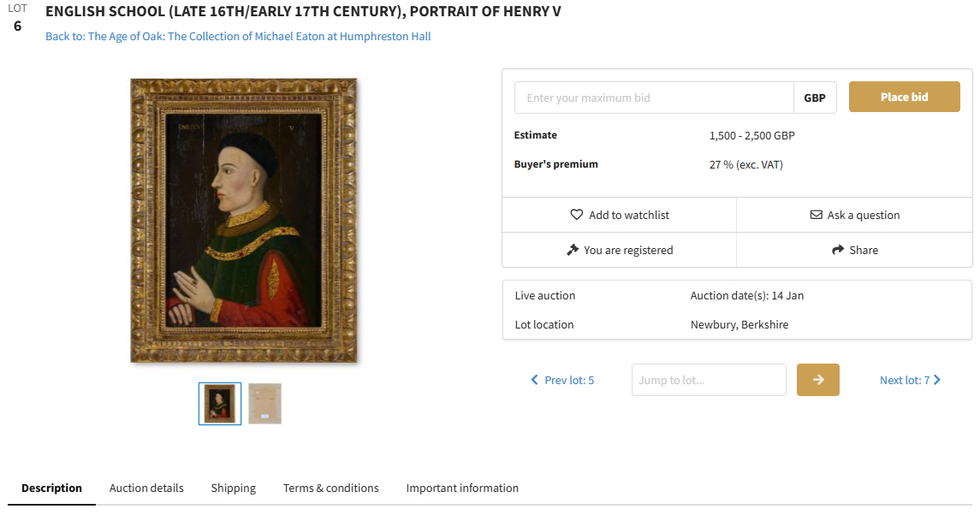Switch to the Shipping tab

coord(234,488)
